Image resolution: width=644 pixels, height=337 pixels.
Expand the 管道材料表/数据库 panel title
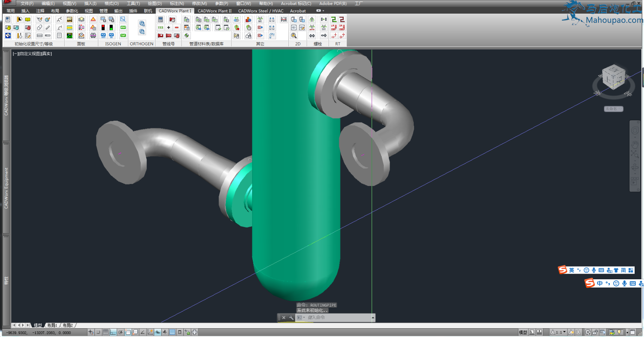206,44
